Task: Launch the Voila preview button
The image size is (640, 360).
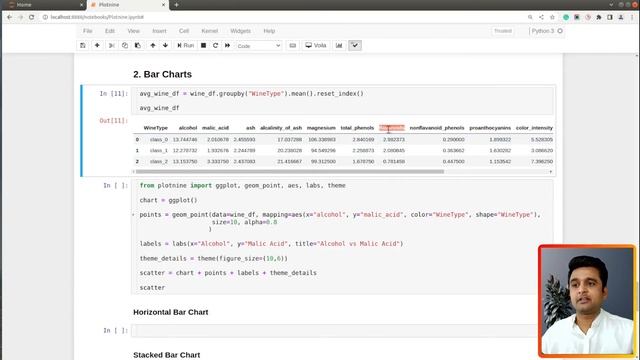Action: 316,45
